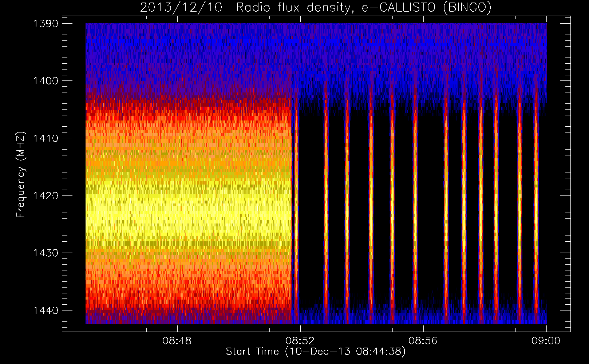589x364 pixels.
Task: Click the 08:56 time tick label
Action: coord(423,341)
